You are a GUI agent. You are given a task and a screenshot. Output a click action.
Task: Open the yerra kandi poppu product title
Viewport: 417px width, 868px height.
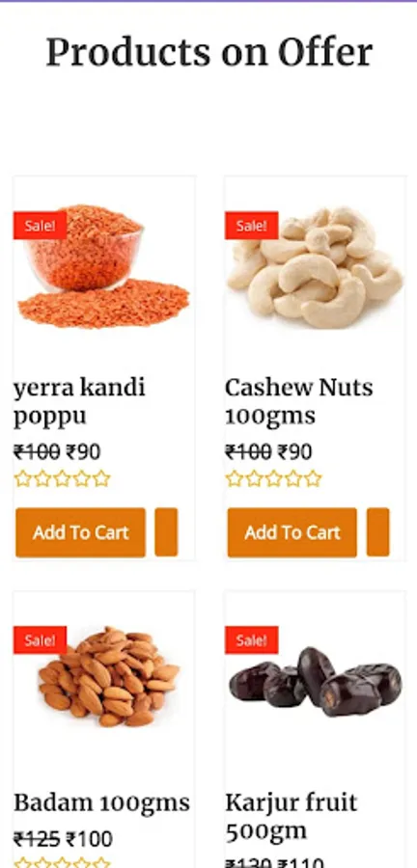coord(79,402)
